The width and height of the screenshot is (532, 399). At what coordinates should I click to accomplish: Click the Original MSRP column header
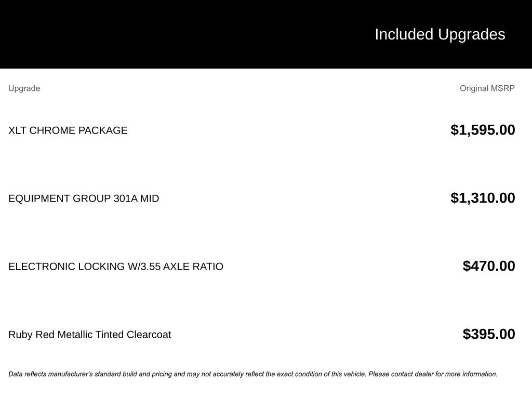click(487, 88)
